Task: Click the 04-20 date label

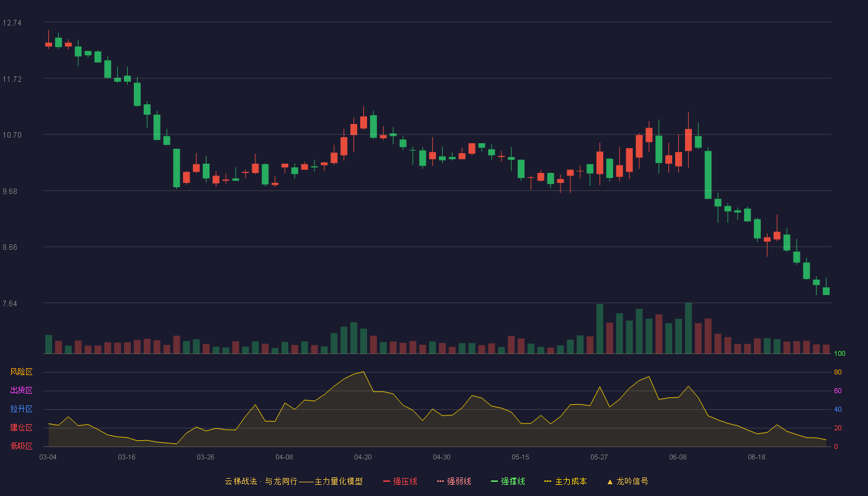Action: pyautogui.click(x=363, y=457)
